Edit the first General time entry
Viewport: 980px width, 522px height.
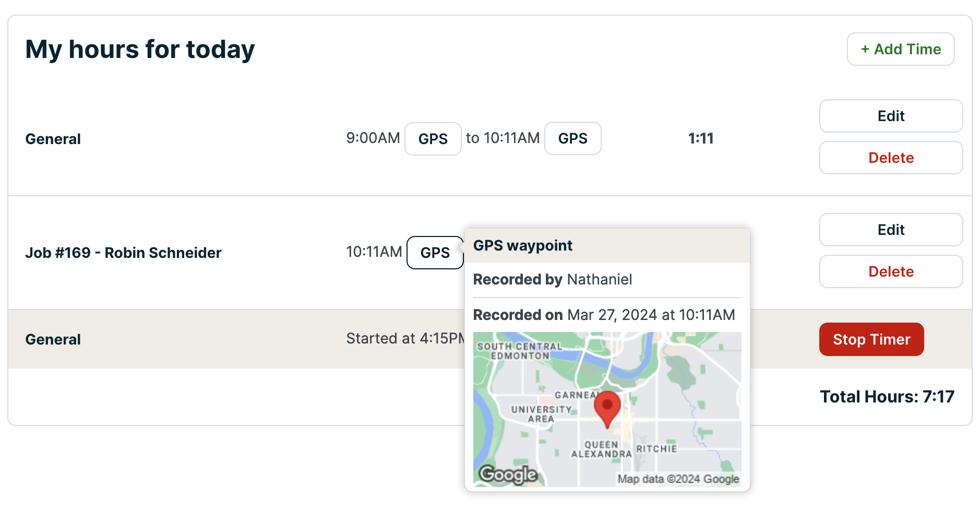[x=890, y=116]
